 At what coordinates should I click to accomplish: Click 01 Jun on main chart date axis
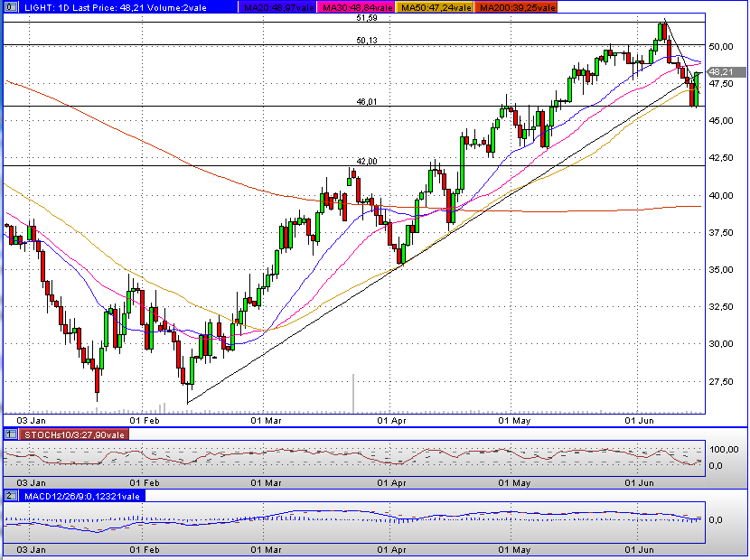coord(640,420)
